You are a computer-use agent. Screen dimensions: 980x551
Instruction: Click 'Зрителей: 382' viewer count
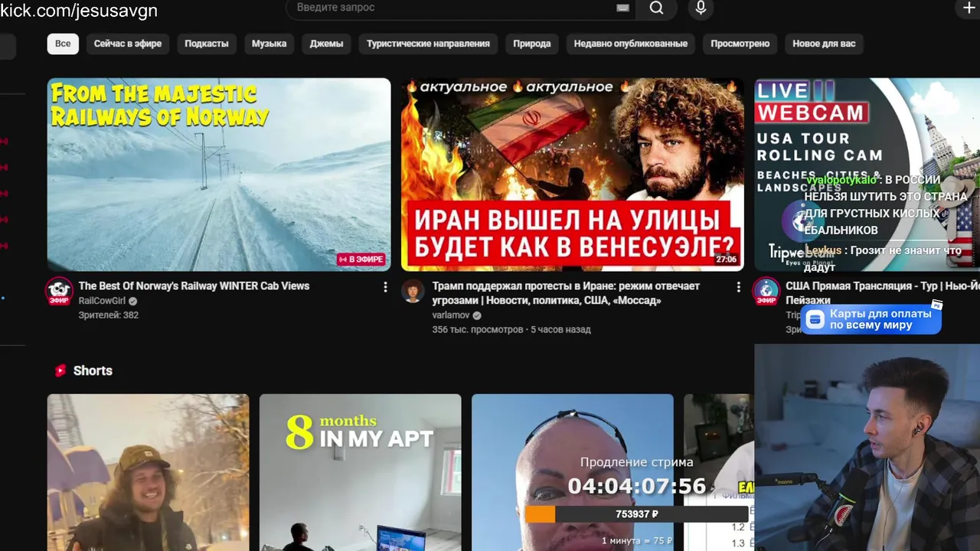tap(108, 315)
